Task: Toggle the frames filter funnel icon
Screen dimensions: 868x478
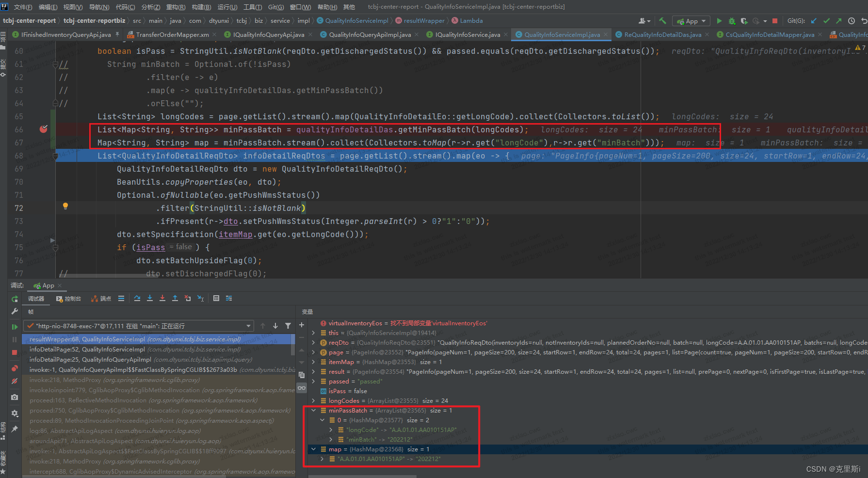Action: pyautogui.click(x=288, y=326)
